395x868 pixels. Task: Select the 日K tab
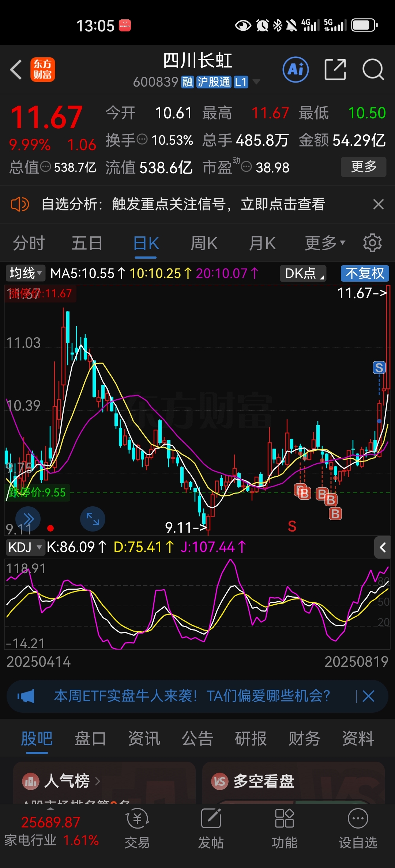(146, 243)
